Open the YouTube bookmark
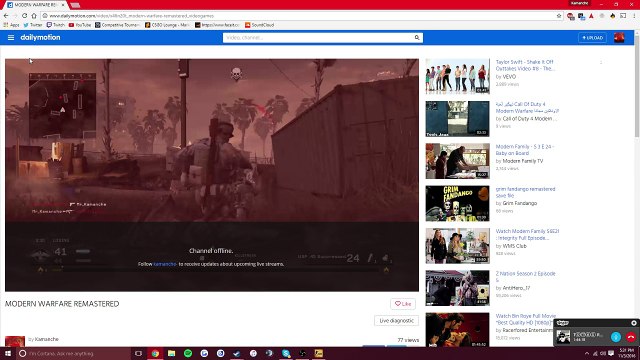Image resolution: width=640 pixels, height=360 pixels. (80, 25)
